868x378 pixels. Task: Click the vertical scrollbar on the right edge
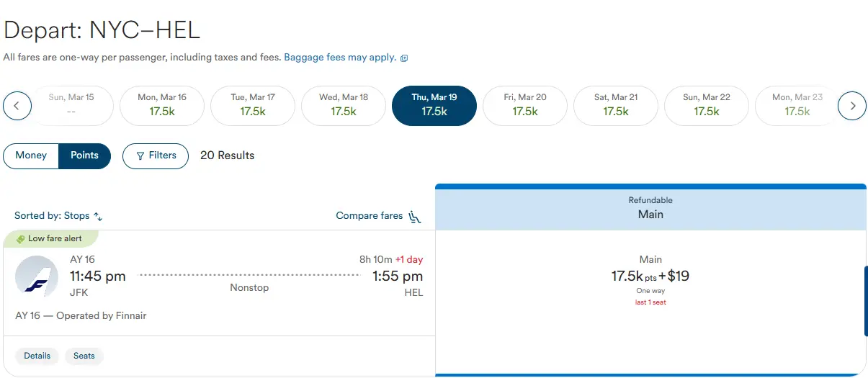click(x=865, y=301)
